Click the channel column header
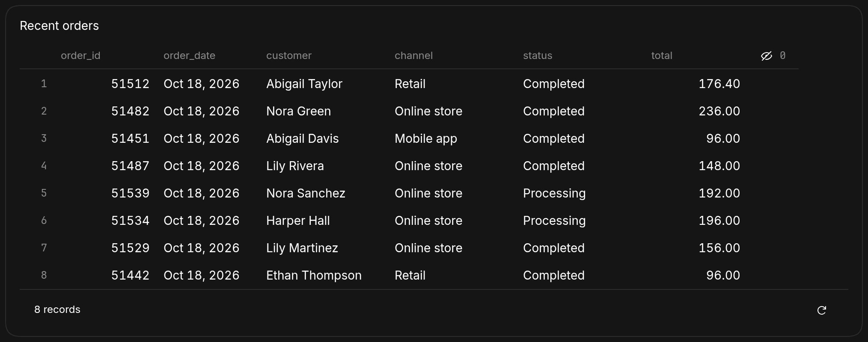 pos(413,56)
